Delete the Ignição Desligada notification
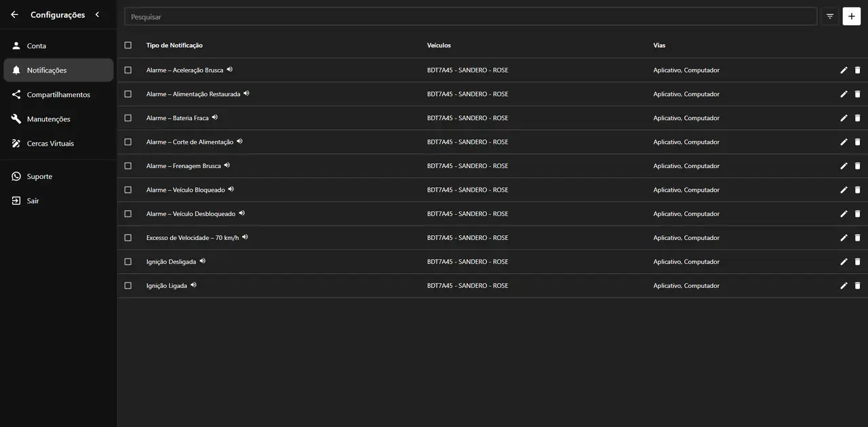Image resolution: width=868 pixels, height=427 pixels. tap(857, 262)
